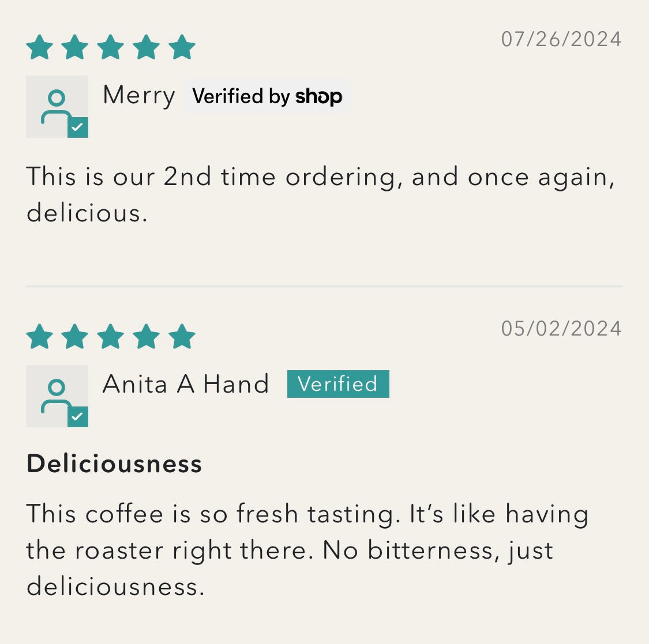Click the teal Verified badge
The width and height of the screenshot is (649, 644).
coord(338,384)
